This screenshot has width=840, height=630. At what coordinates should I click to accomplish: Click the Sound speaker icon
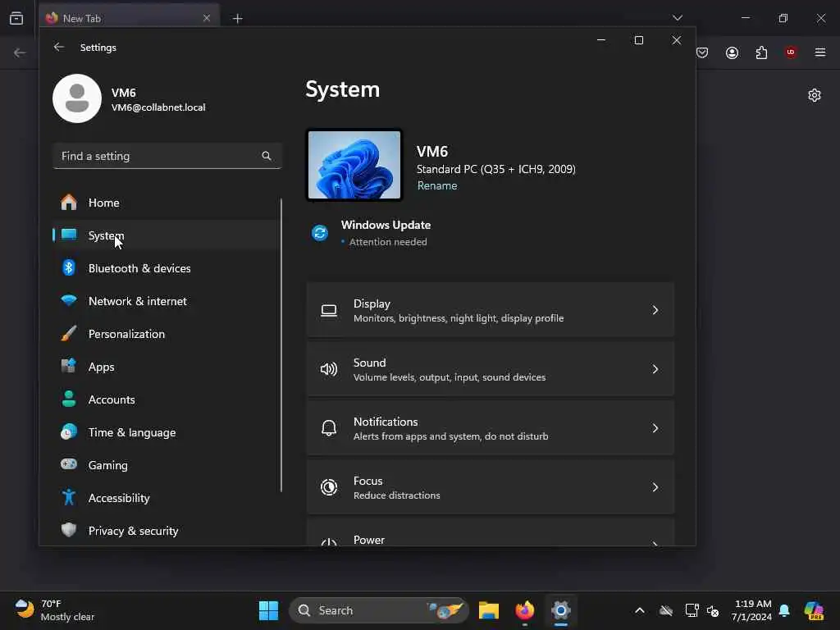click(329, 369)
